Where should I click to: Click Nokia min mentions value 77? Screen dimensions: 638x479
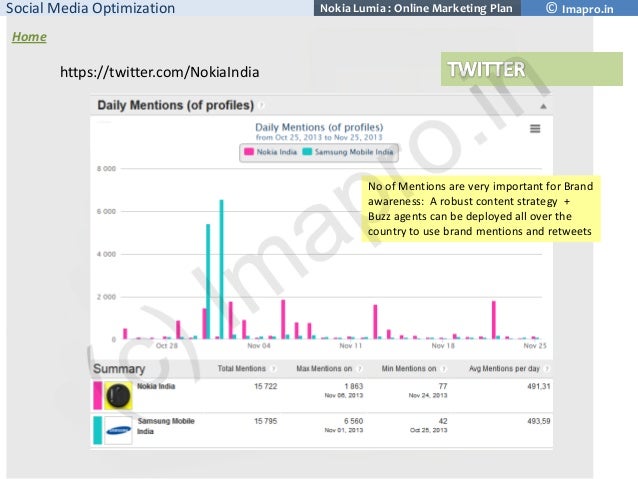pyautogui.click(x=443, y=386)
